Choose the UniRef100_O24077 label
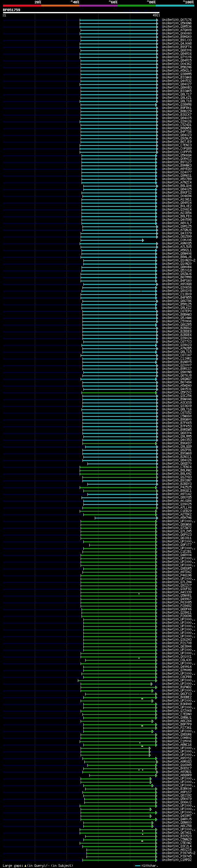 [x=177, y=172]
